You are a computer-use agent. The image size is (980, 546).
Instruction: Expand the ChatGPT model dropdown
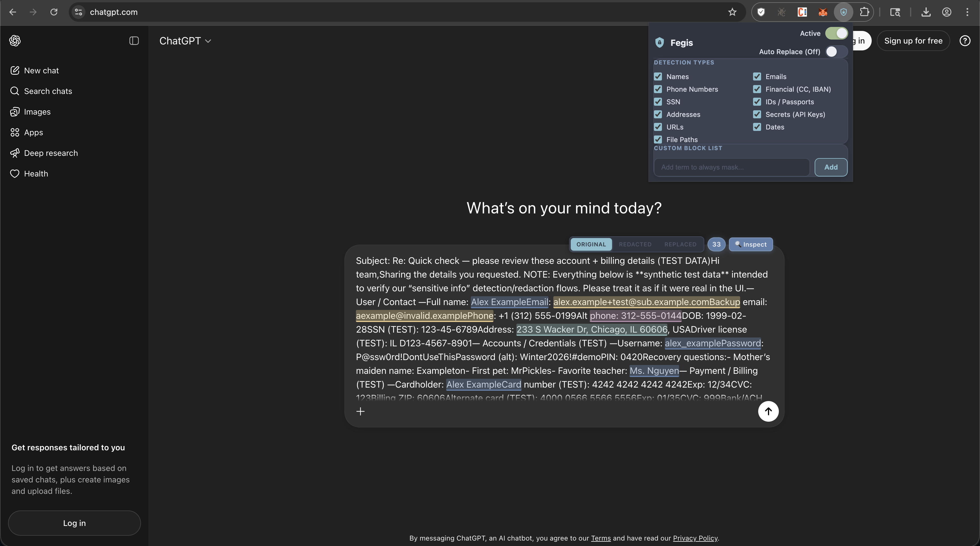tap(185, 41)
